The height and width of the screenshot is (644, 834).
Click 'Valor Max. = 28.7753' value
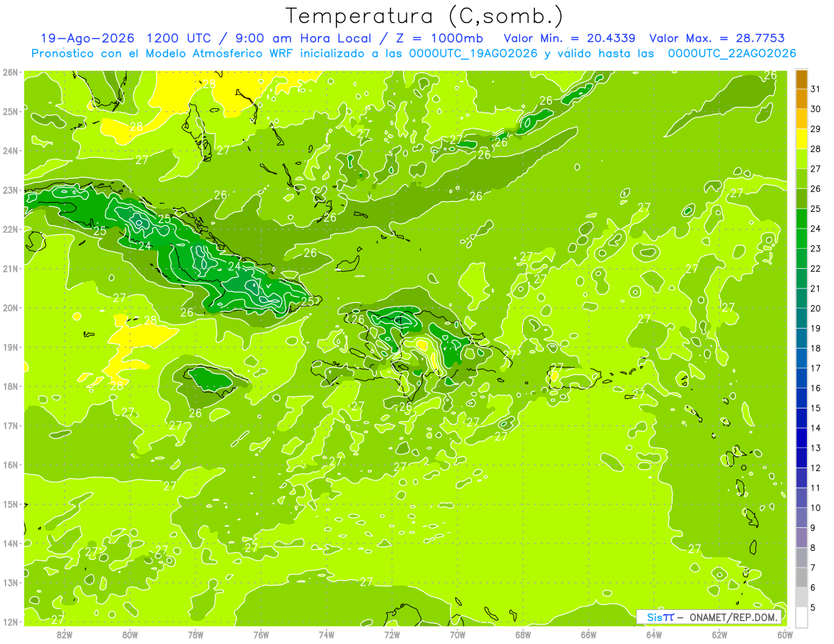pyautogui.click(x=717, y=38)
